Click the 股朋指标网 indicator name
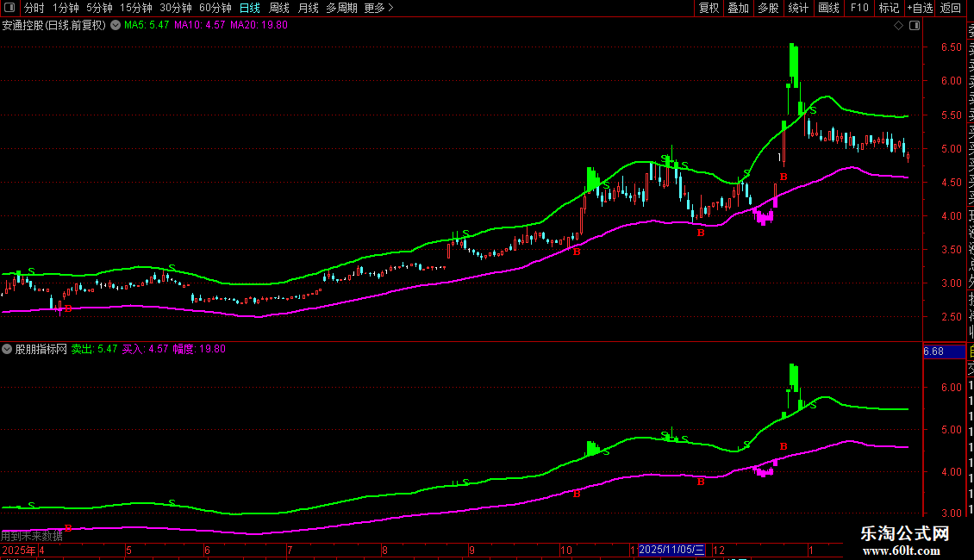974x560 pixels. click(41, 349)
